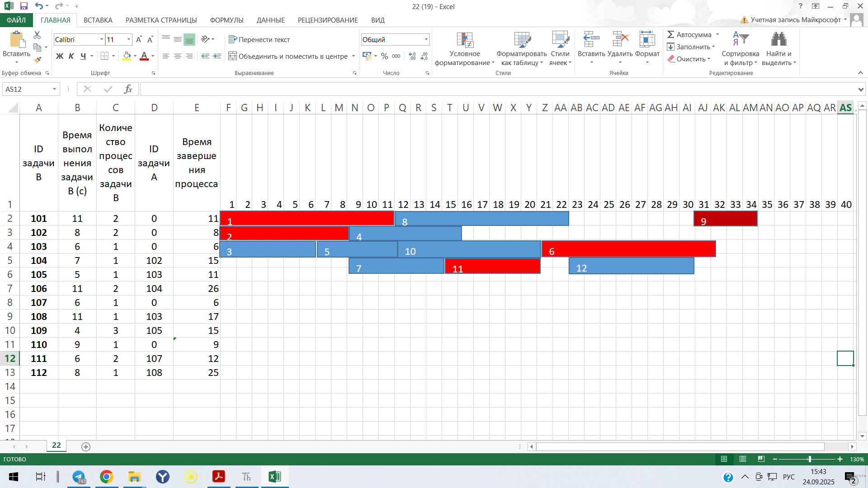Toggle bold formatting (Ж)
The image size is (868, 488).
pos(60,56)
